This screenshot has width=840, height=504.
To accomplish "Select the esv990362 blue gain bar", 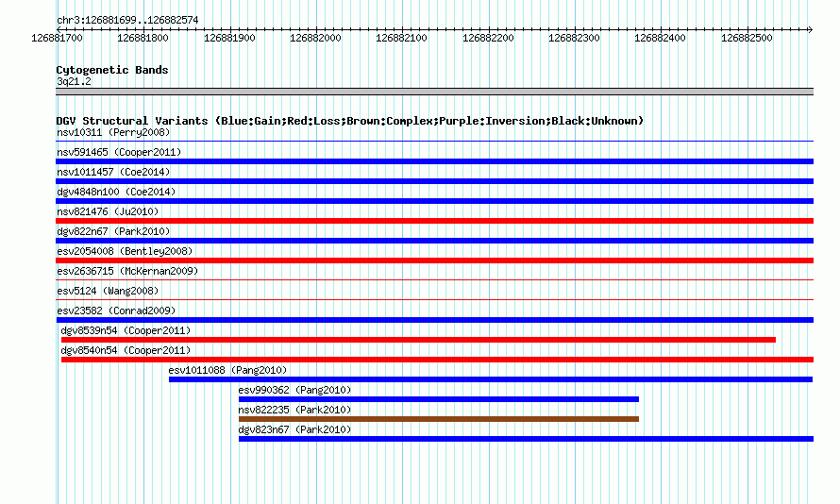I will click(439, 399).
